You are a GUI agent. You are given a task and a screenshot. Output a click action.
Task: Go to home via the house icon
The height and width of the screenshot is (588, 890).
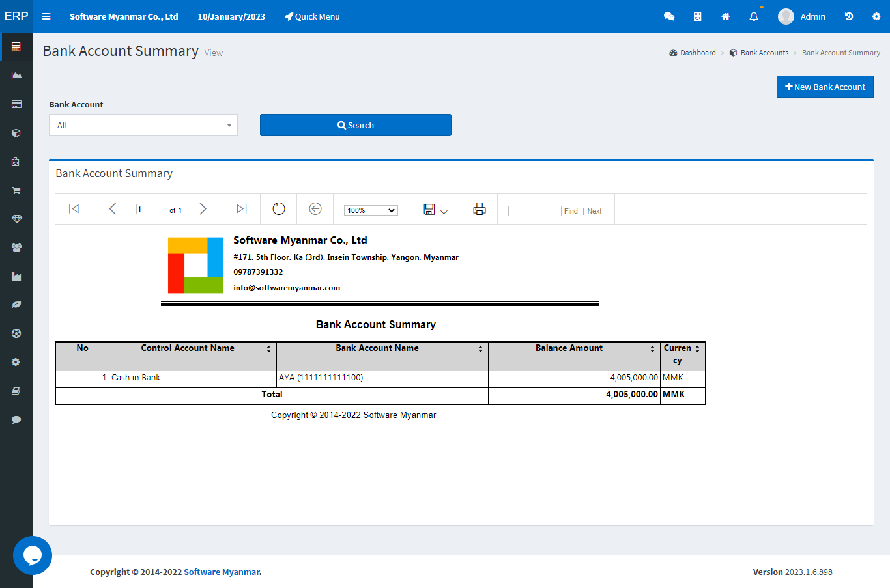[x=726, y=16]
